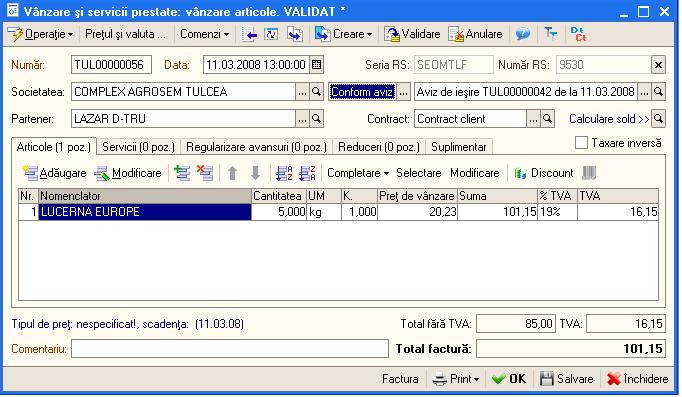This screenshot has height=397, width=682.
Task: Click the % TVA cell 19%
Action: (558, 212)
